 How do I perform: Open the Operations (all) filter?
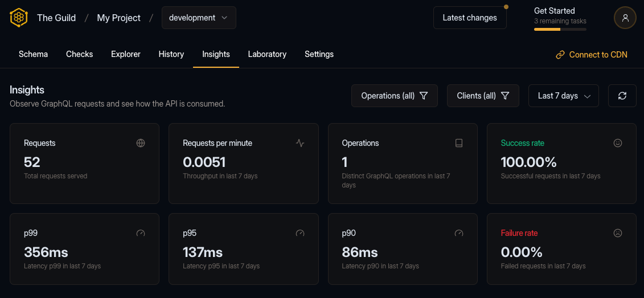[394, 96]
